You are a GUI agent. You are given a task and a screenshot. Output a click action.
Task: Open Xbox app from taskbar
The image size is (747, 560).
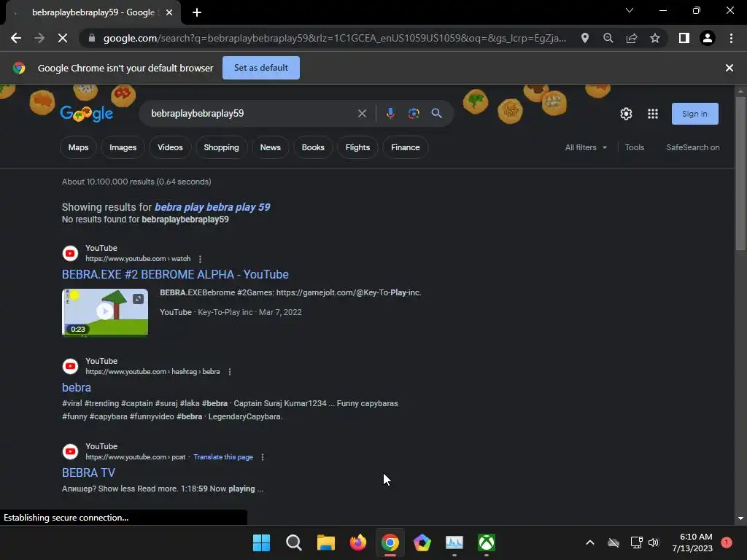(x=487, y=542)
